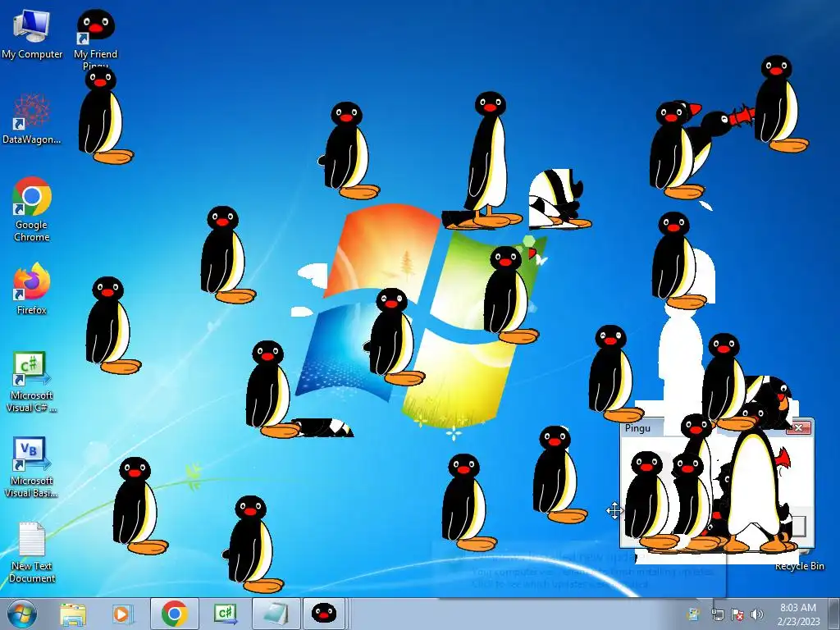
Task: Open Windows Explorer from the taskbar
Action: point(73,614)
